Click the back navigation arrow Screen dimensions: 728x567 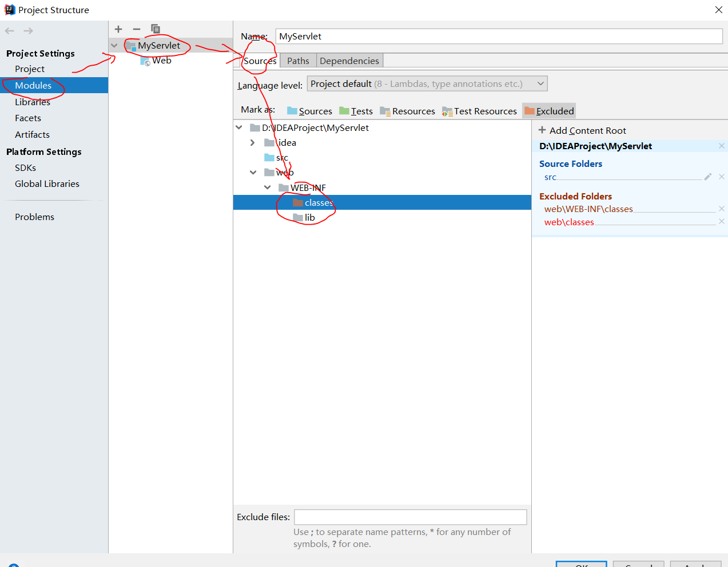(x=10, y=31)
